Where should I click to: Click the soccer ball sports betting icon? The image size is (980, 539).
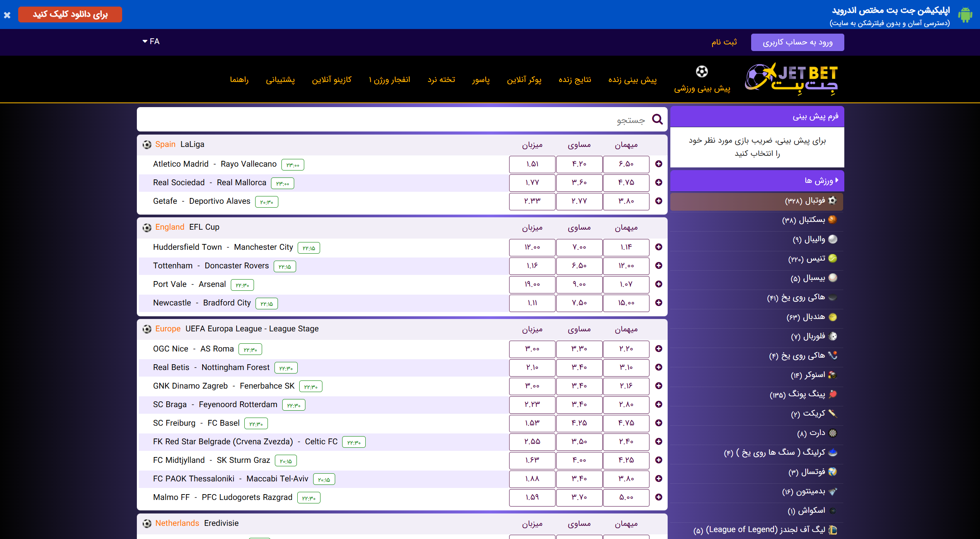702,72
